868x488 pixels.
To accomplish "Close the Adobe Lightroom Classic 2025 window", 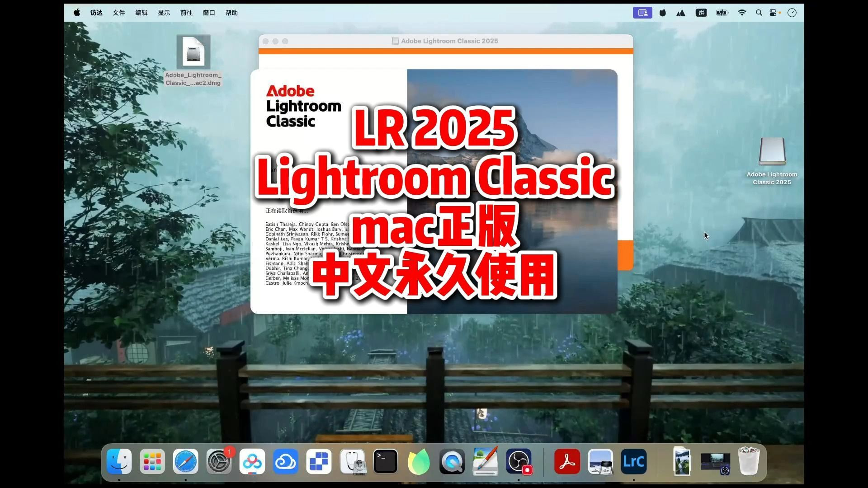I will click(x=266, y=41).
